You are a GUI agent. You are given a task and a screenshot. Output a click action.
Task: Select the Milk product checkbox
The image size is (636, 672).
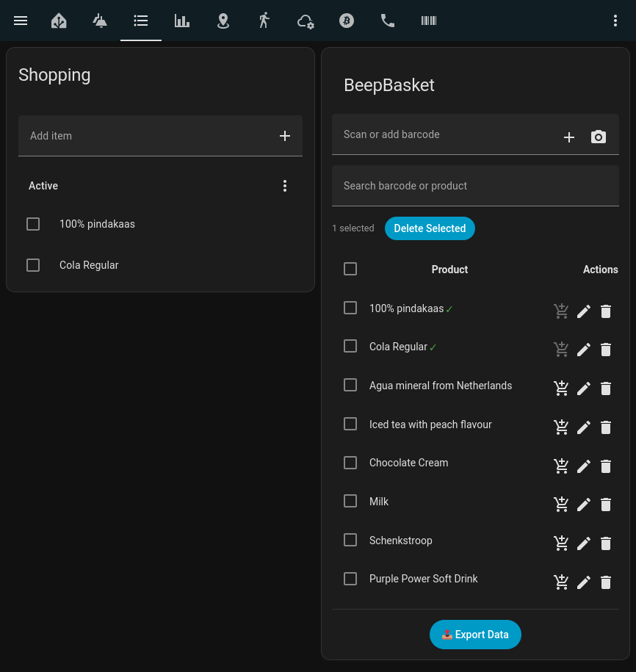[350, 502]
